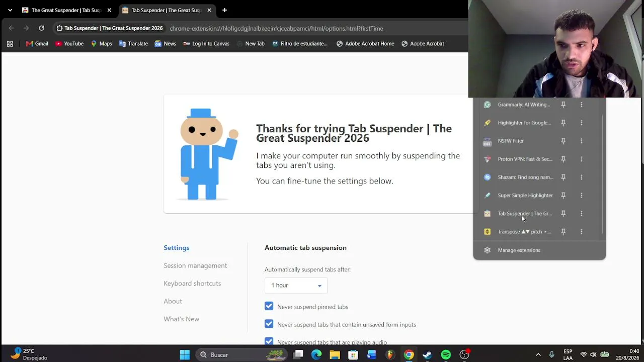The image size is (644, 362).
Task: Reload the current page
Action: click(41, 28)
